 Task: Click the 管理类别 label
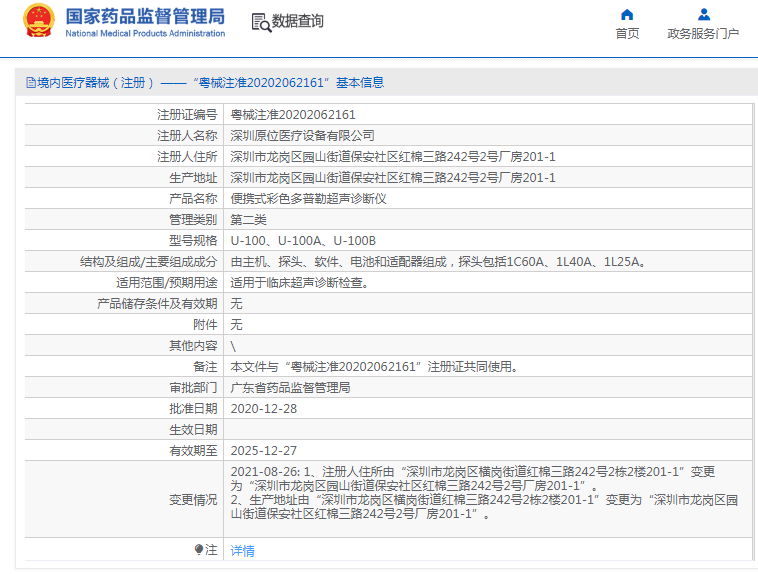pyautogui.click(x=193, y=220)
